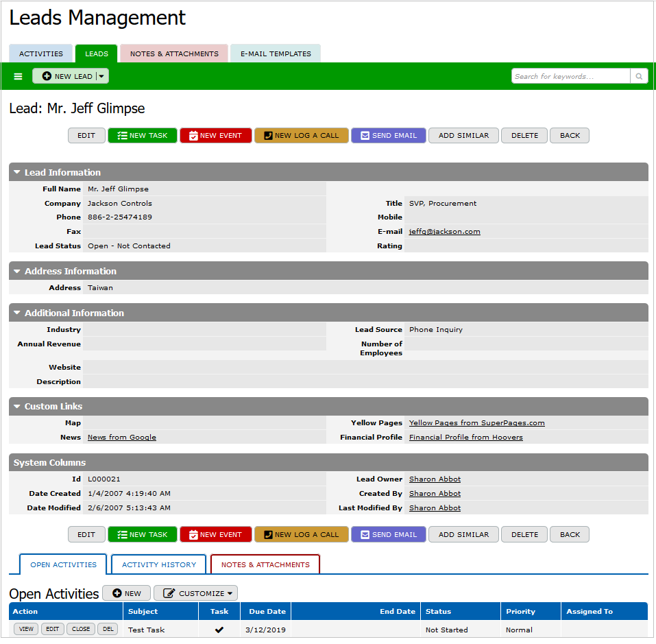
Task: Sort by the Due Date column header
Action: click(267, 612)
